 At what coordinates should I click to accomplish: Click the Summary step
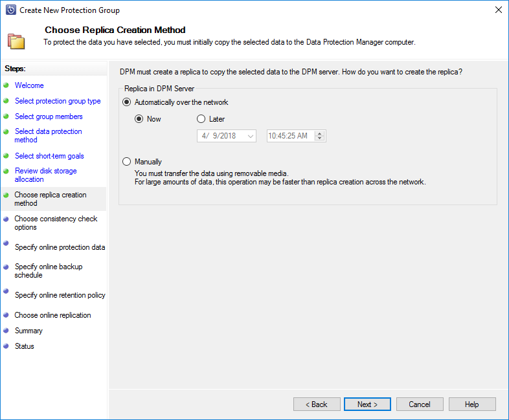(x=28, y=331)
